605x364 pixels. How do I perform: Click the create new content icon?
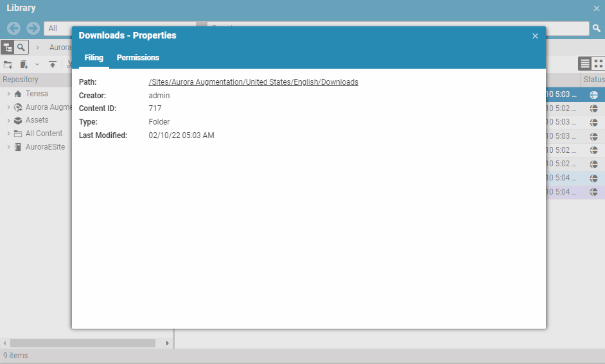click(x=24, y=64)
